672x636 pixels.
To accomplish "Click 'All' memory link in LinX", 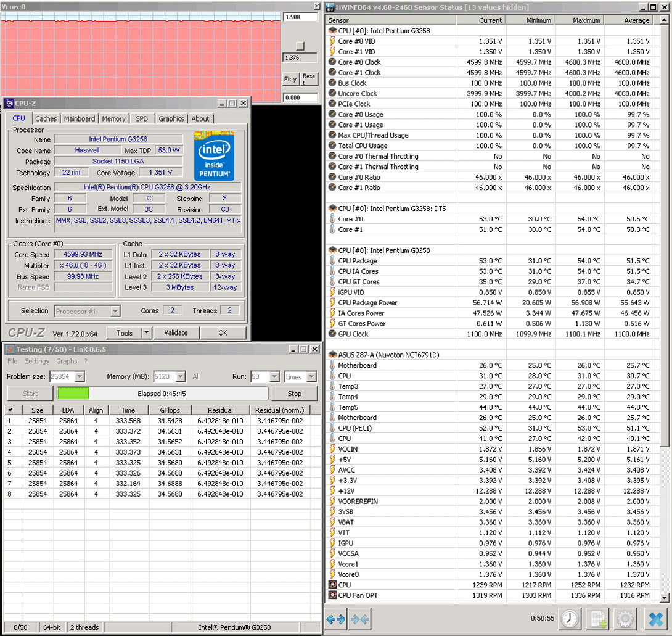I will point(196,376).
